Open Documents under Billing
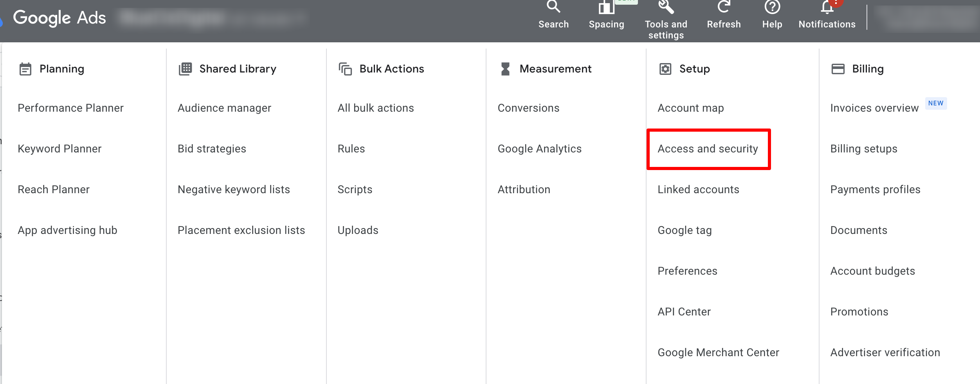Screen dimensions: 980x384 pos(859,230)
